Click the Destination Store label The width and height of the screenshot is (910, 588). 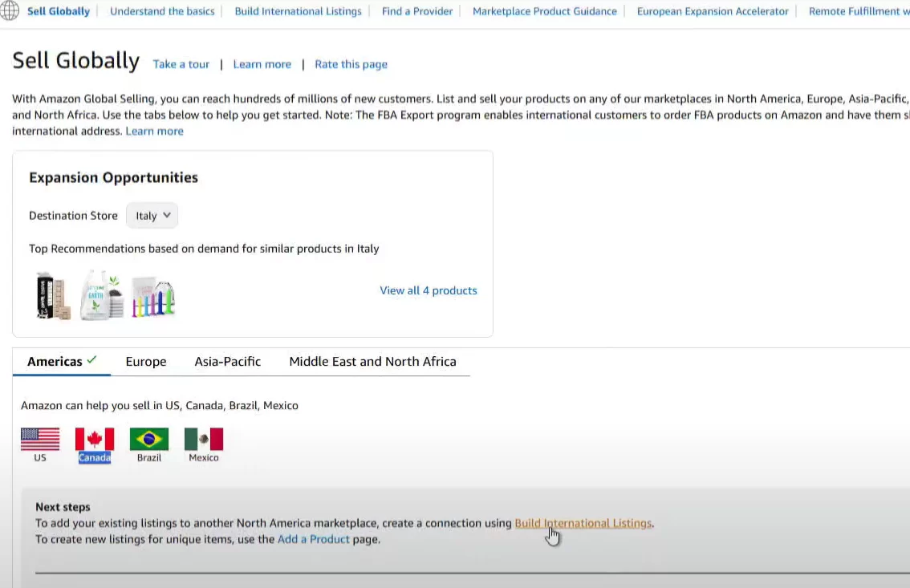(73, 216)
